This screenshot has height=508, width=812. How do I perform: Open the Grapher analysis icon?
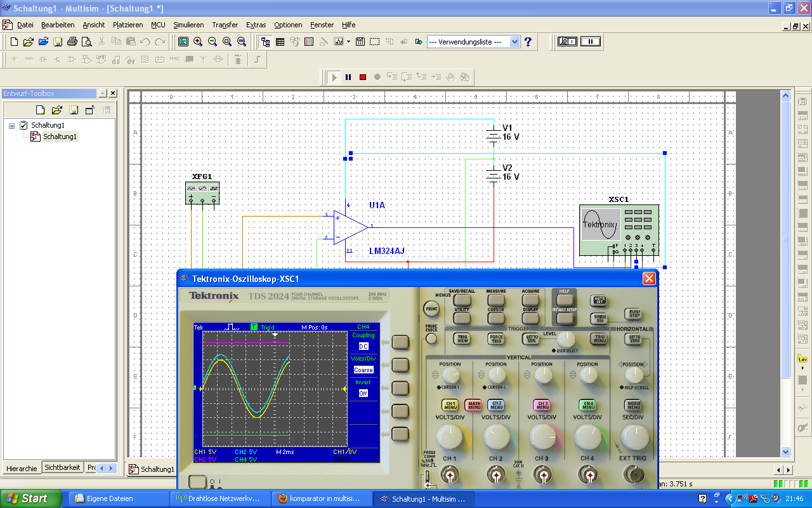pos(339,42)
